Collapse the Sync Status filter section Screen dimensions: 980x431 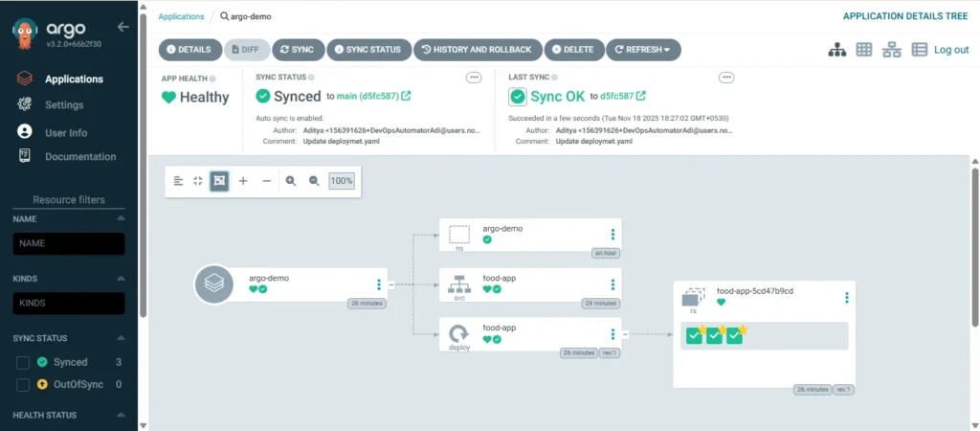121,339
